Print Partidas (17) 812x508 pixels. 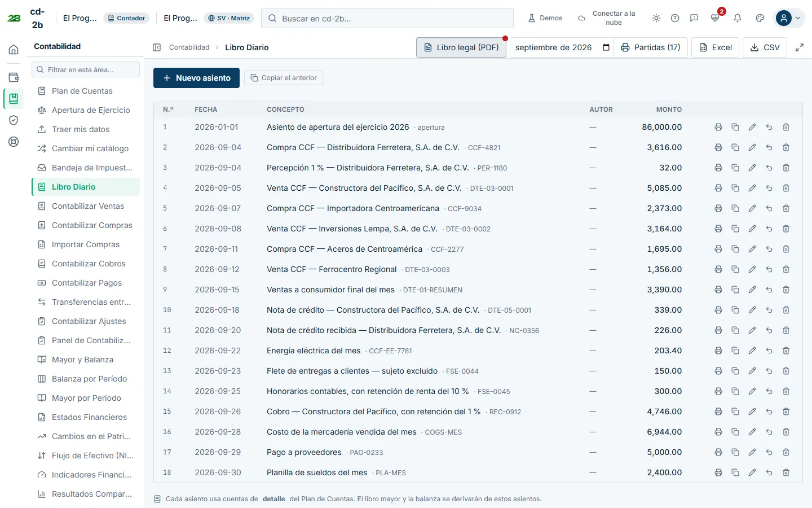click(x=651, y=47)
